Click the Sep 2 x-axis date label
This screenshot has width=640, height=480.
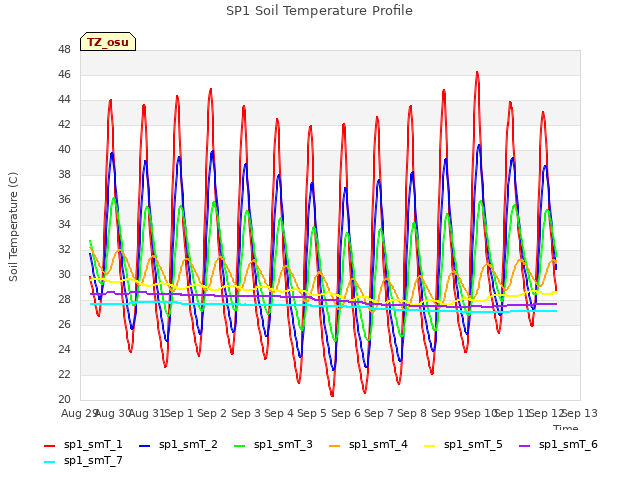tap(212, 413)
